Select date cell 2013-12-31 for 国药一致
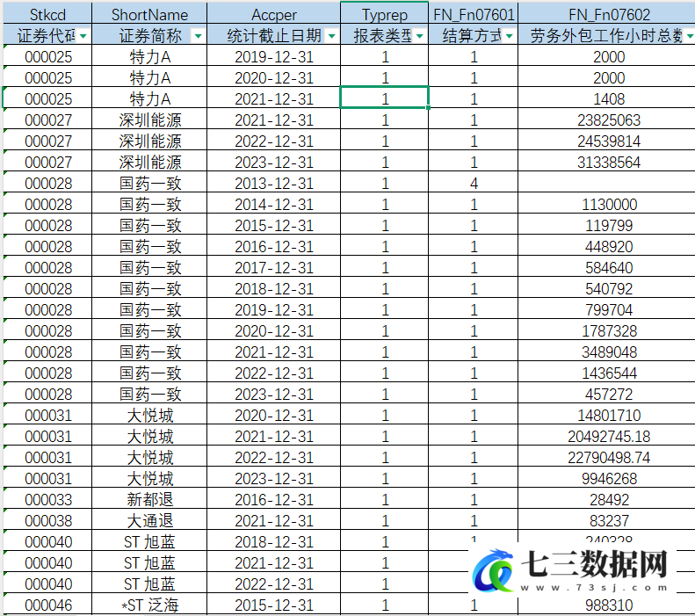Image resolution: width=695 pixels, height=616 pixels. pos(273,184)
